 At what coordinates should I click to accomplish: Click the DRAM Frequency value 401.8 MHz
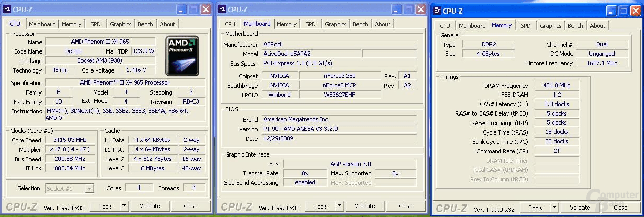tap(556, 85)
